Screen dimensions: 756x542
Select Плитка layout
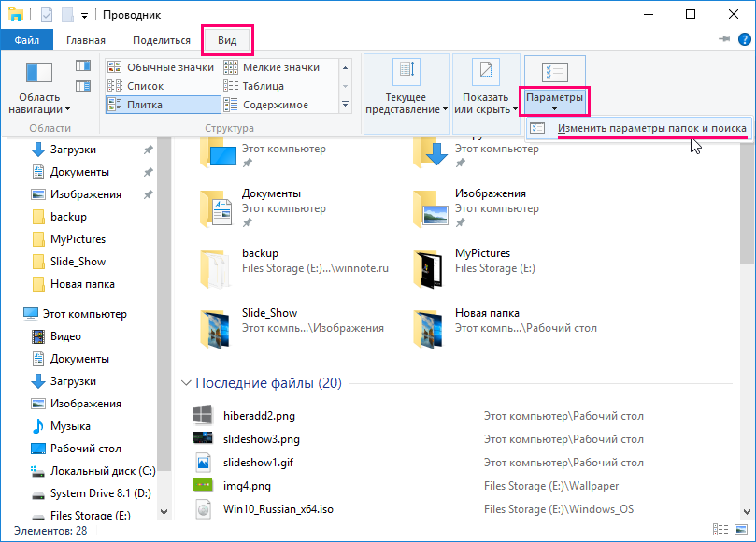[x=163, y=105]
